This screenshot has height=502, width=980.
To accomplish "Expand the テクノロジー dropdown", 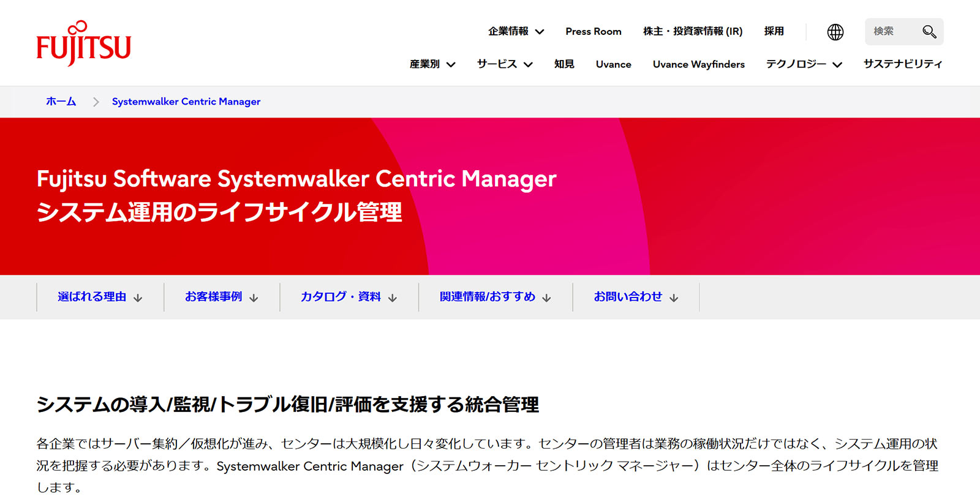I will tap(804, 64).
